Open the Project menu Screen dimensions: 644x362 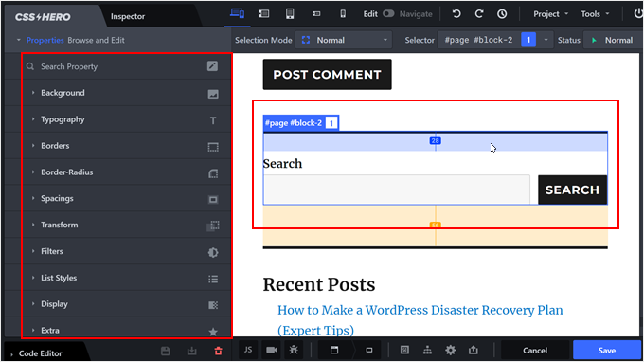click(551, 14)
